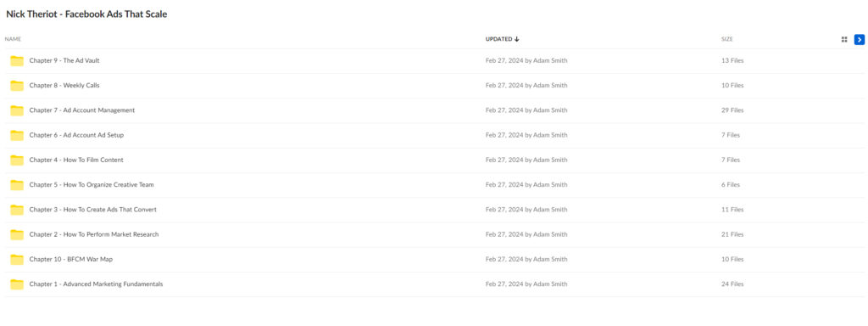868x326 pixels.
Task: Open Chapter 2 - How To Perform Market Research
Action: click(94, 234)
